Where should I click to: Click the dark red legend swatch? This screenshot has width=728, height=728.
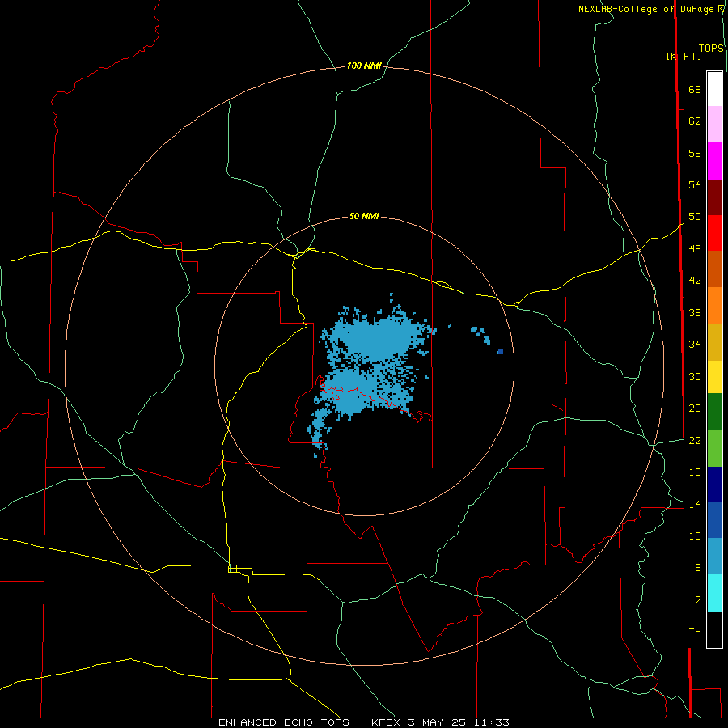(x=714, y=197)
